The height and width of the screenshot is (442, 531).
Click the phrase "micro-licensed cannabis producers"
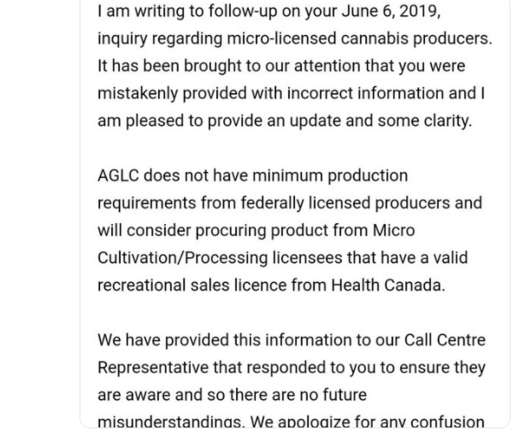pos(359,39)
